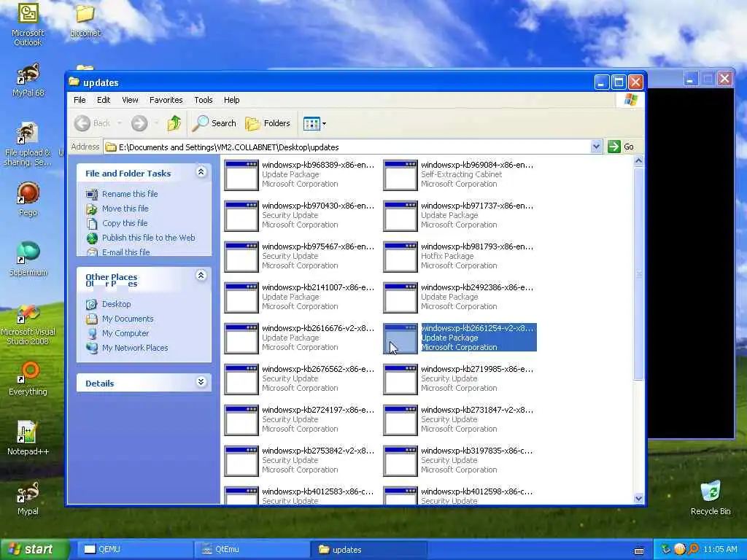The width and height of the screenshot is (747, 560).
Task: Select the windowsxp-kb2141007 file icon
Action: pyautogui.click(x=241, y=297)
